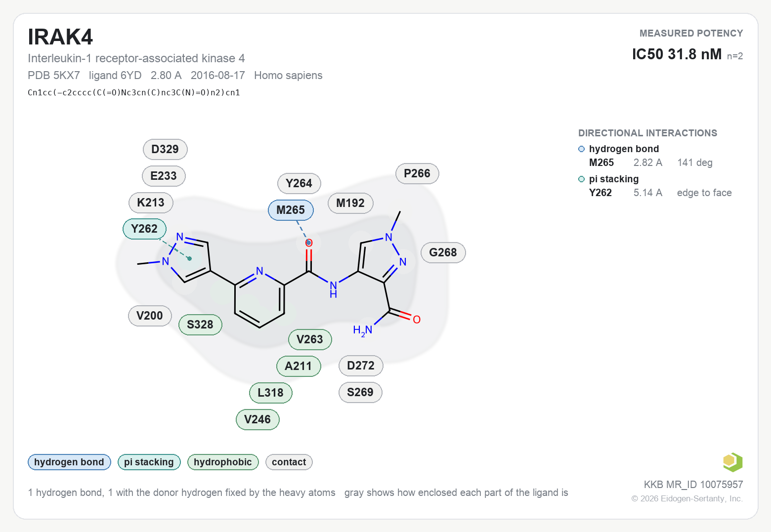Click the Homo sapiens organism text
The height and width of the screenshot is (532, 771).
point(288,76)
